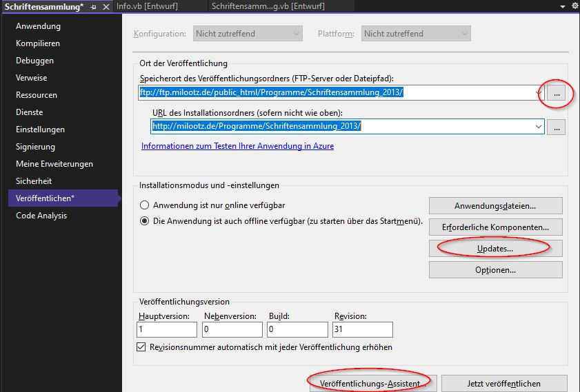Open the tab settings gear icon
Viewport: 580px width, 392px height.
point(575,6)
